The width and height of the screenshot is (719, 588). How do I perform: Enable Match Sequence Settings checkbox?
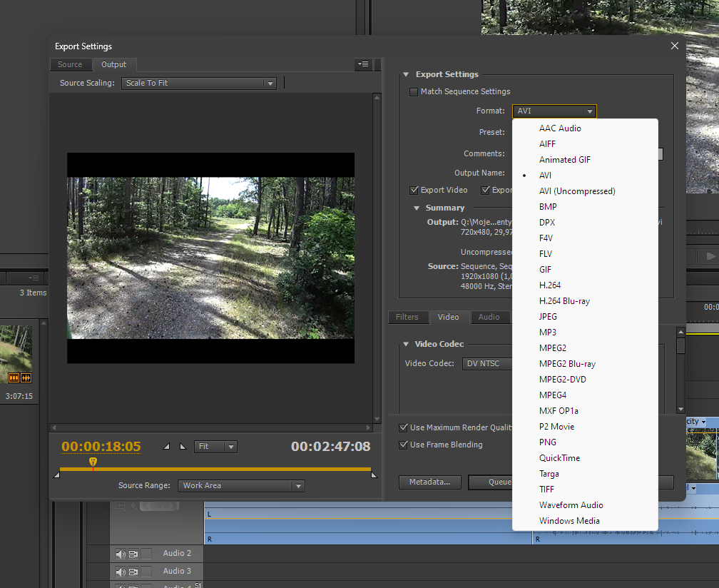[x=414, y=92]
